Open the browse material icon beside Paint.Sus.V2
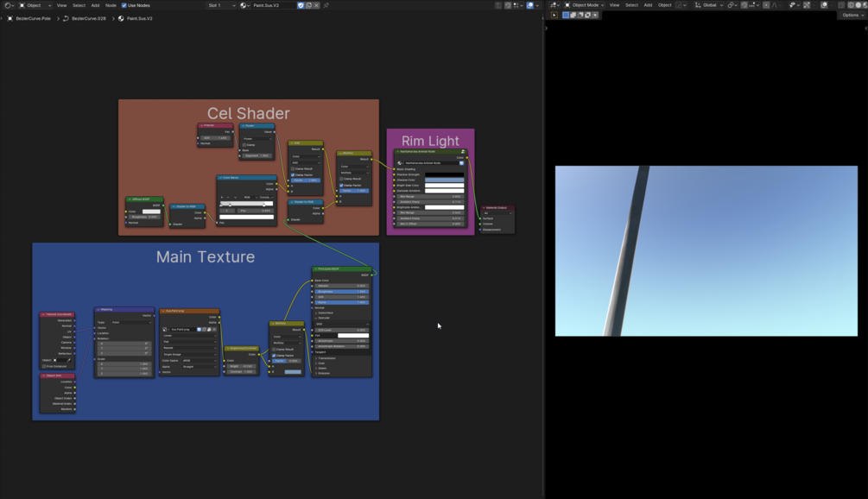Viewport: 868px width, 499px height. (x=244, y=5)
